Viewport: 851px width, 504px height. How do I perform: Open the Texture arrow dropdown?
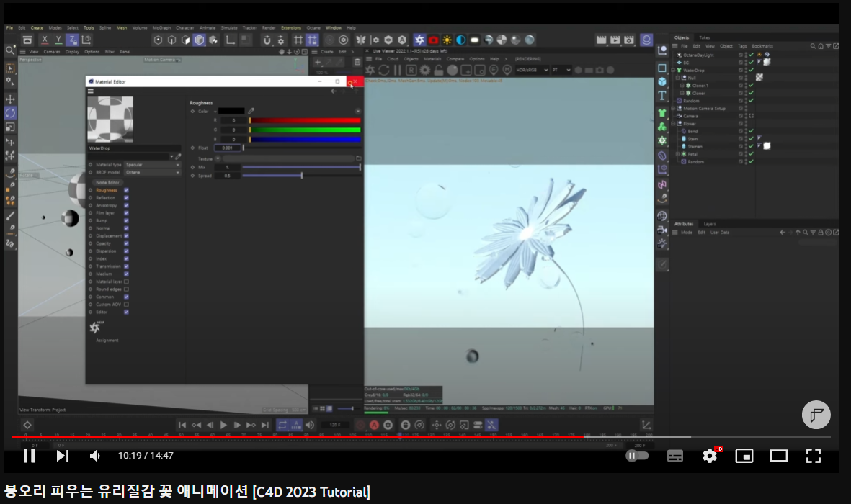(x=218, y=159)
